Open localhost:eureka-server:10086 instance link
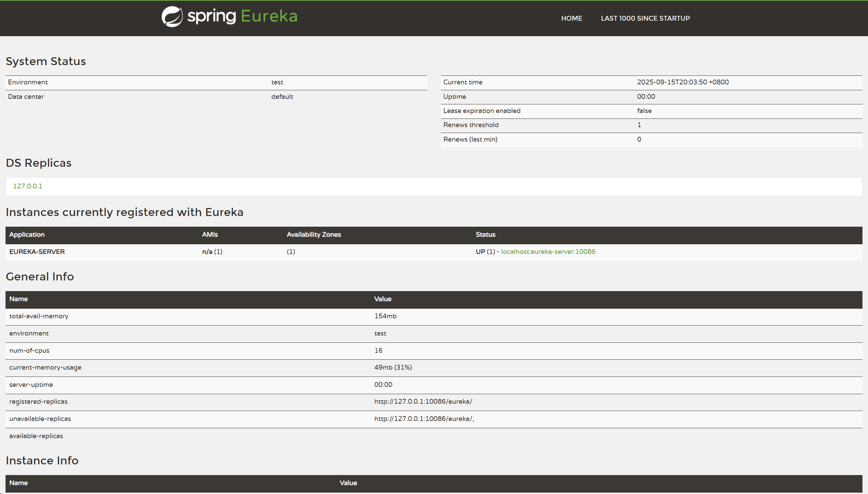Screen dimensions: 868x494 click(x=548, y=251)
